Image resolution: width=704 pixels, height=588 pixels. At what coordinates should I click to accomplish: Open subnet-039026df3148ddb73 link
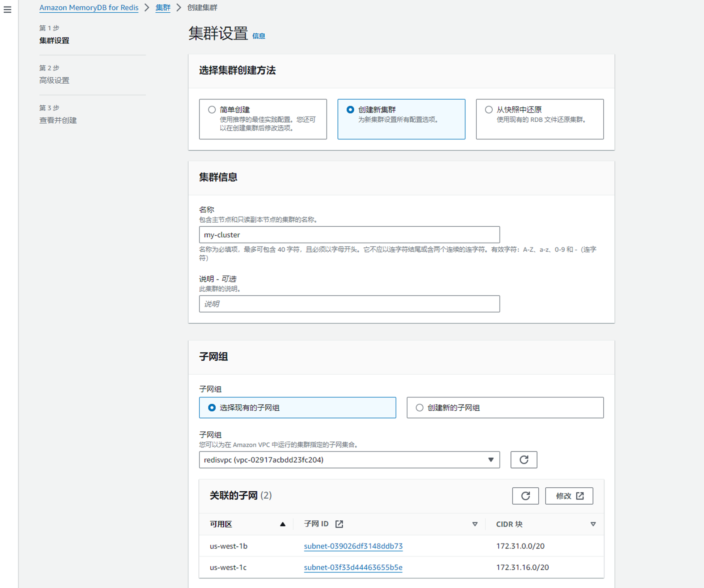[353, 546]
